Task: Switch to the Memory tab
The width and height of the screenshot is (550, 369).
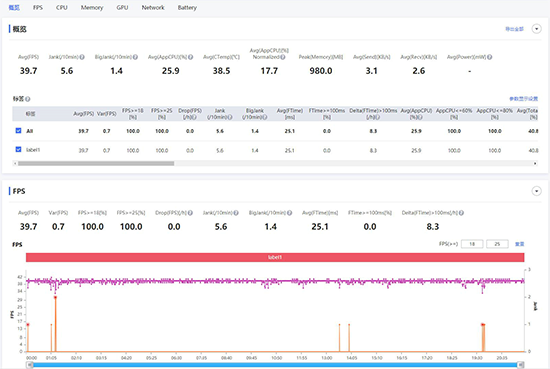Action: coord(92,7)
